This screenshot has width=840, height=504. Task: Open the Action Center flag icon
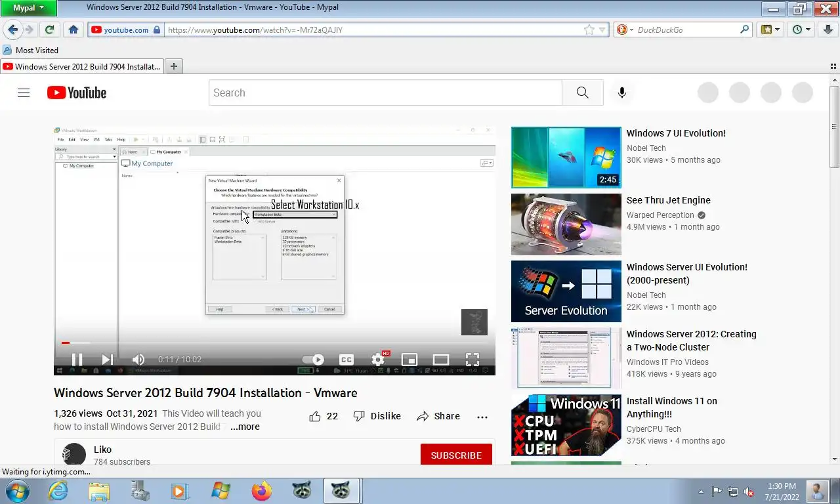[717, 491]
